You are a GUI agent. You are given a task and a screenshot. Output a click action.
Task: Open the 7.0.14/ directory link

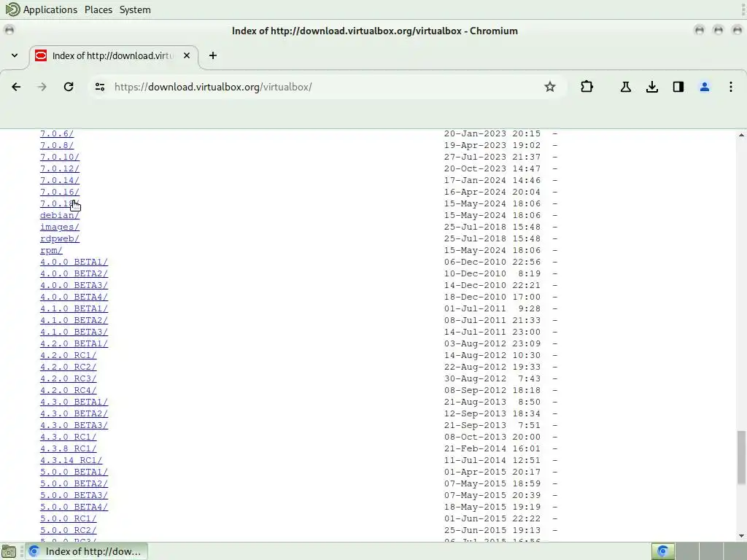[x=60, y=180]
